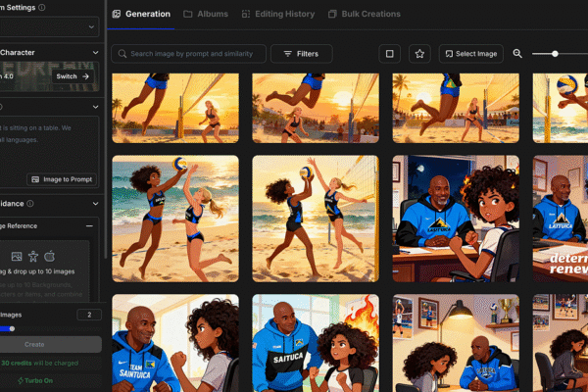The height and width of the screenshot is (392, 588).
Task: Click the image upload icon in drop area
Action: pos(17,256)
